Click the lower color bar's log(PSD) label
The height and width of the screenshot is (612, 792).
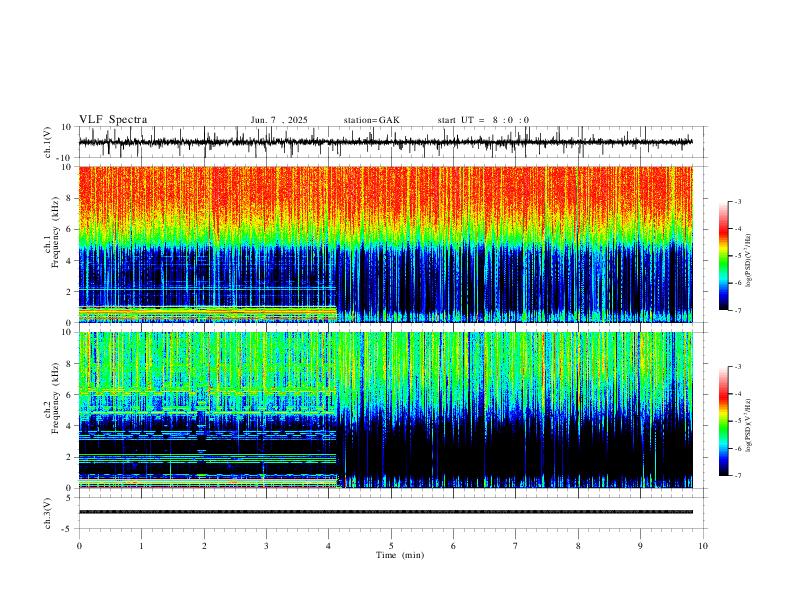point(749,425)
